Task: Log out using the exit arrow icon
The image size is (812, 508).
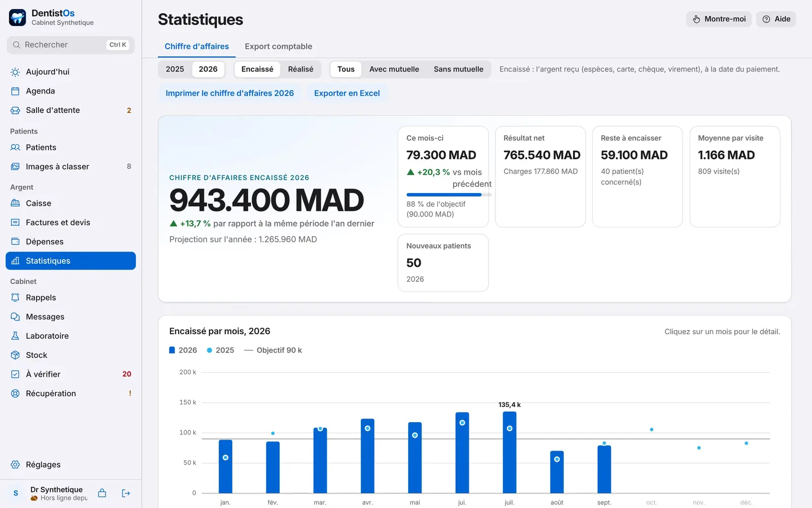Action: [126, 493]
